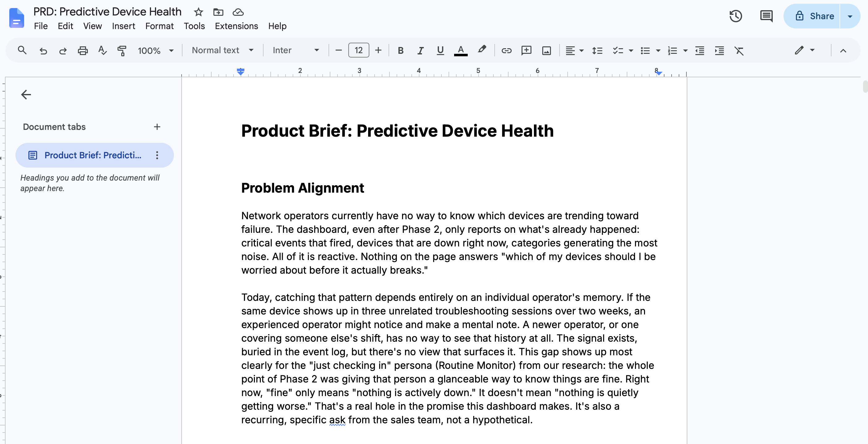Undo the last action

tap(43, 50)
